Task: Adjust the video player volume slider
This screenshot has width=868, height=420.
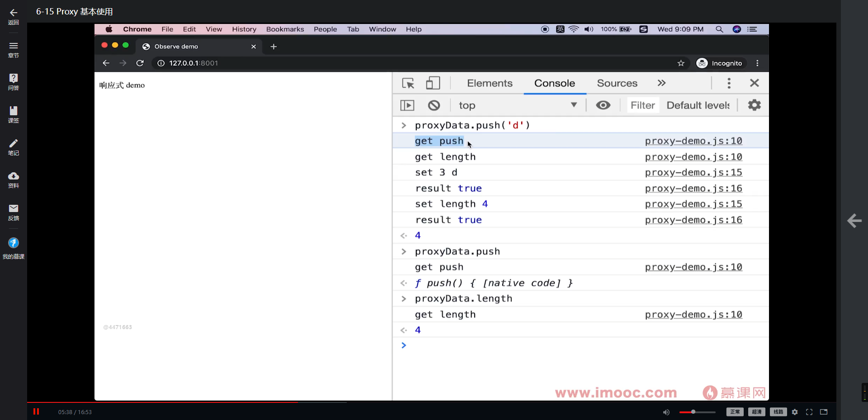Action: click(x=697, y=412)
